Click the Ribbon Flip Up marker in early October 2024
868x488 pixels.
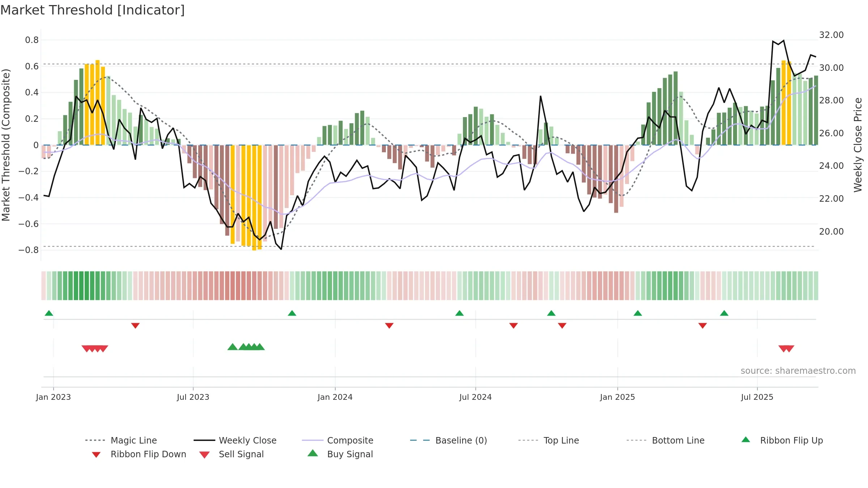[x=551, y=313]
